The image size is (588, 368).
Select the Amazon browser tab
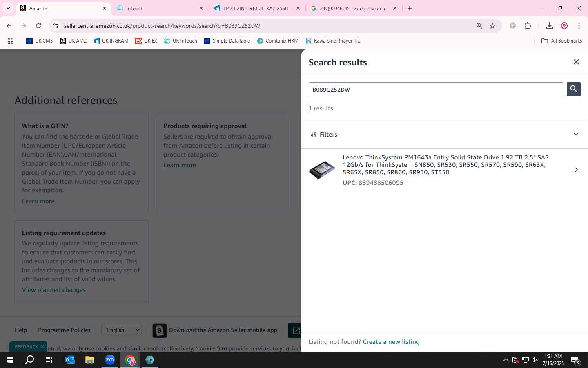pos(63,8)
